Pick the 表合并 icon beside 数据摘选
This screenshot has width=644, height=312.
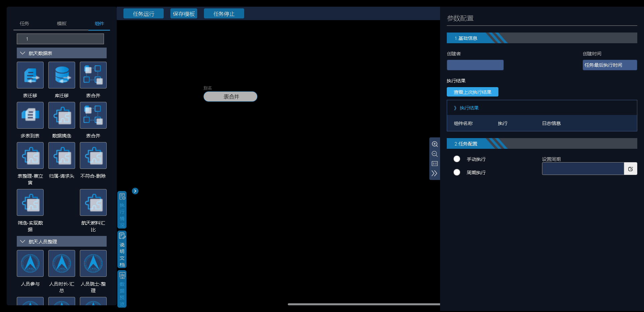pyautogui.click(x=93, y=115)
